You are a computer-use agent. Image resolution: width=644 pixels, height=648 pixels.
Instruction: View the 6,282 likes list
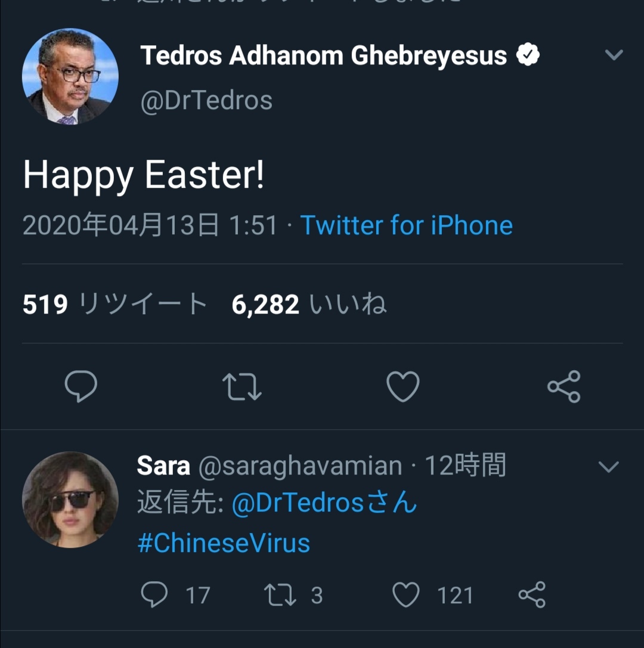[309, 305]
